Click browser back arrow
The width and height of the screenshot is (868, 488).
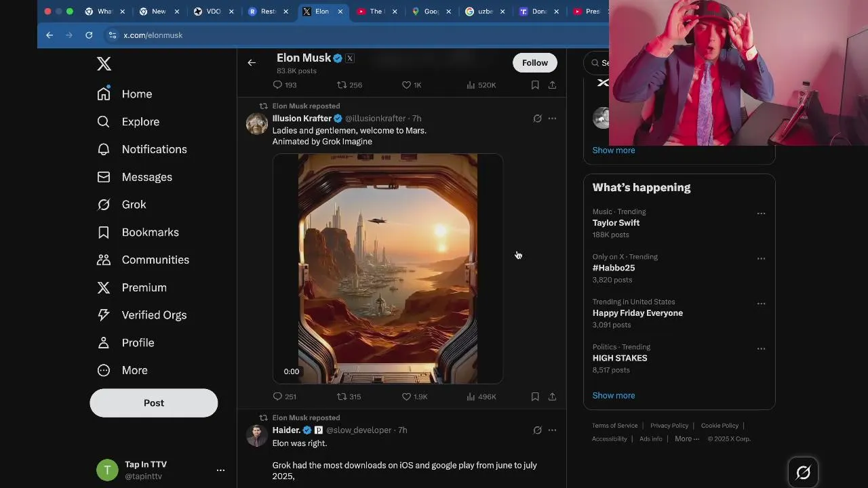pos(50,35)
